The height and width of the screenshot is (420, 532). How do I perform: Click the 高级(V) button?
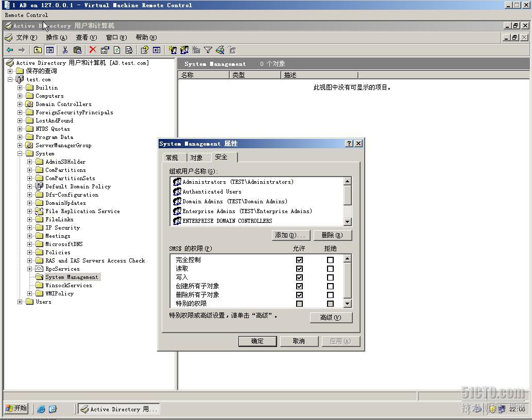point(331,318)
